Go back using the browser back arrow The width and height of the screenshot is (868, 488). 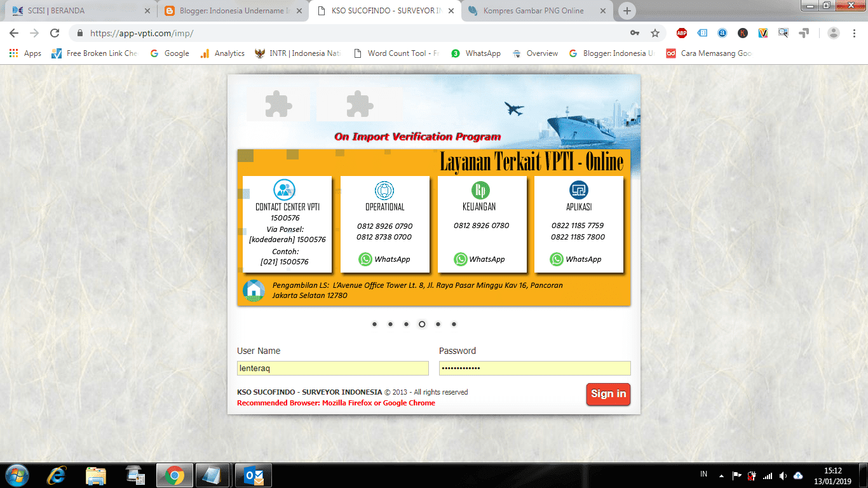tap(13, 33)
